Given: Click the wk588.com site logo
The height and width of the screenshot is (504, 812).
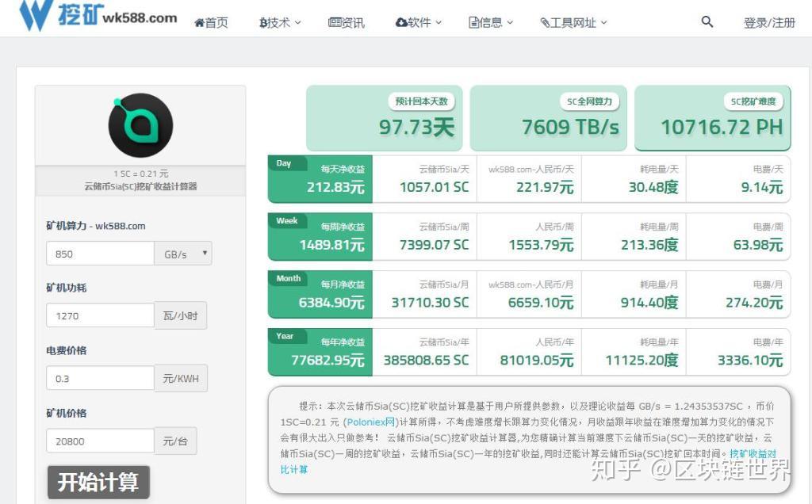Looking at the screenshot, I should tap(98, 14).
